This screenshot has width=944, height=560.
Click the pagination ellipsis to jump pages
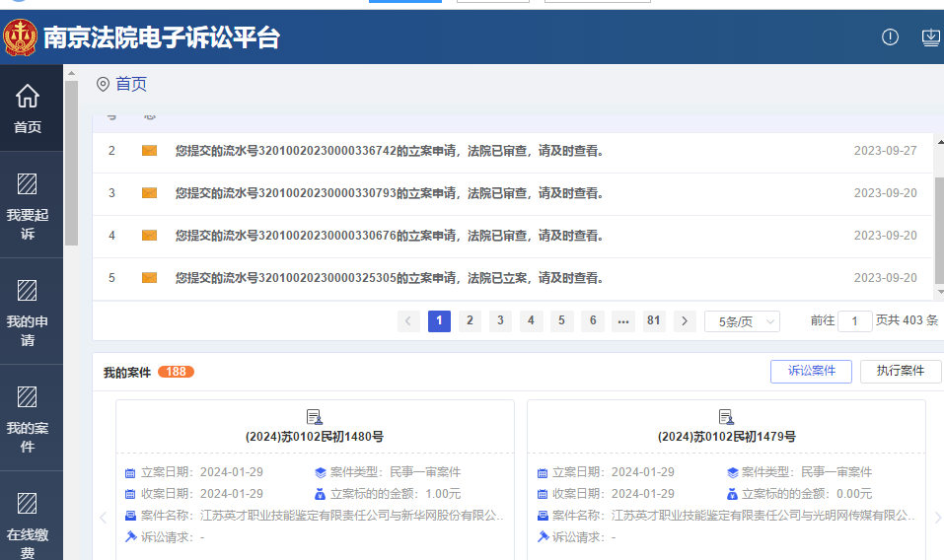point(622,320)
